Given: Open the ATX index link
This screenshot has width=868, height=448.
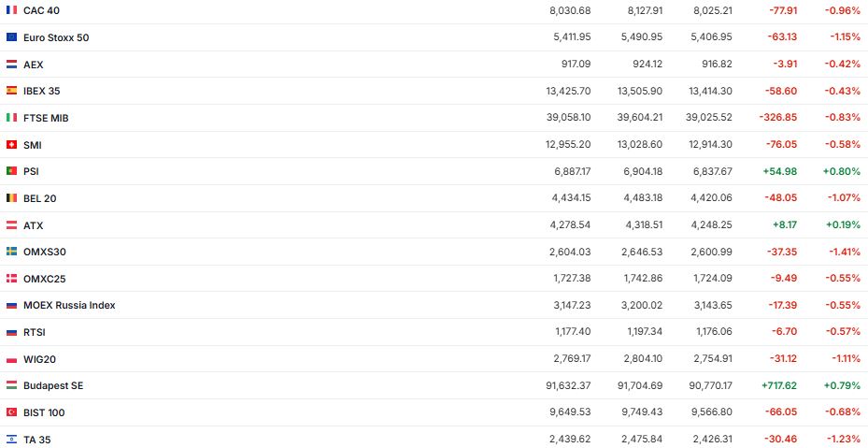Looking at the screenshot, I should [34, 225].
